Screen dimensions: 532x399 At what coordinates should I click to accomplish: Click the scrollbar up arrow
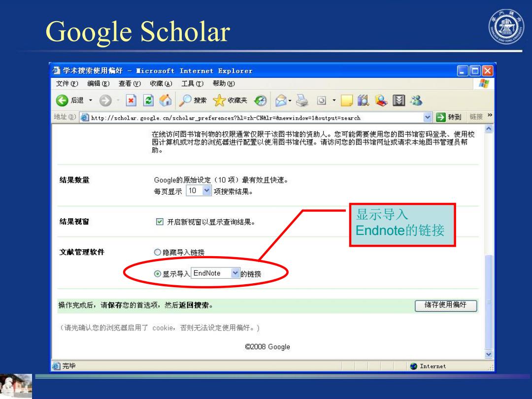(489, 129)
